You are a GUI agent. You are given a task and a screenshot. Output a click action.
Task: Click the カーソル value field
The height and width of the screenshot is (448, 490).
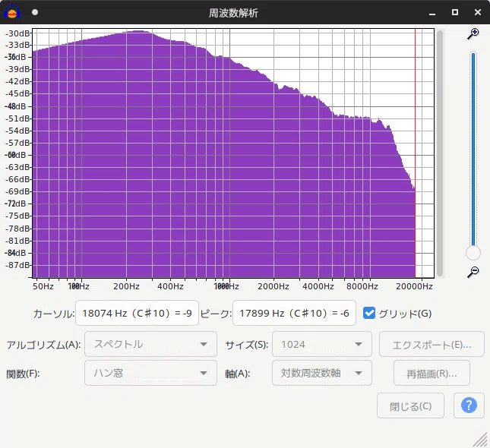click(x=137, y=313)
